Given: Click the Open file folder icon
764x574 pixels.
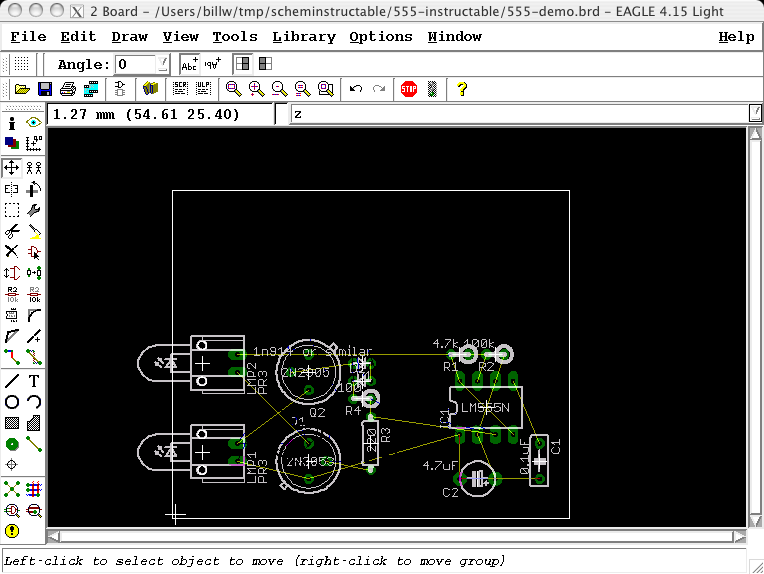Looking at the screenshot, I should click(22, 89).
